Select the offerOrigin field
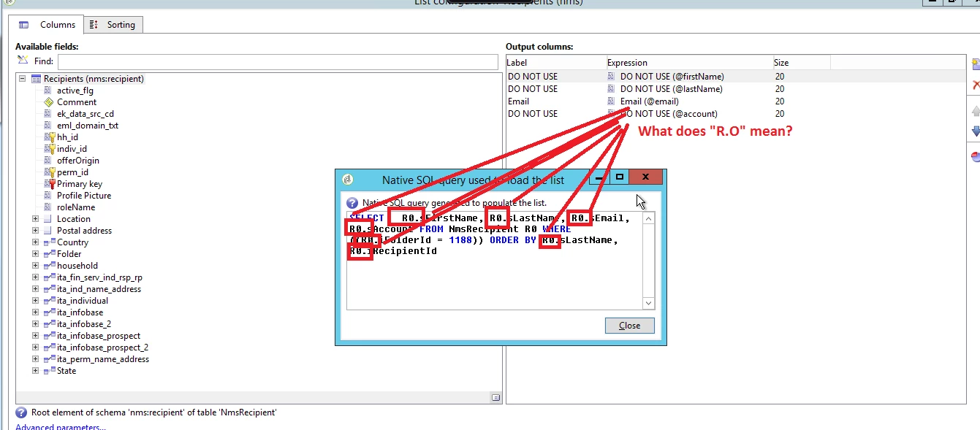This screenshot has width=980, height=430. click(x=78, y=161)
